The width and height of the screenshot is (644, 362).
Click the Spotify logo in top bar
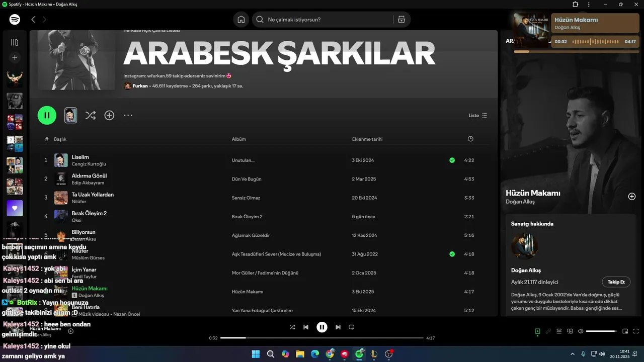pos(15,20)
